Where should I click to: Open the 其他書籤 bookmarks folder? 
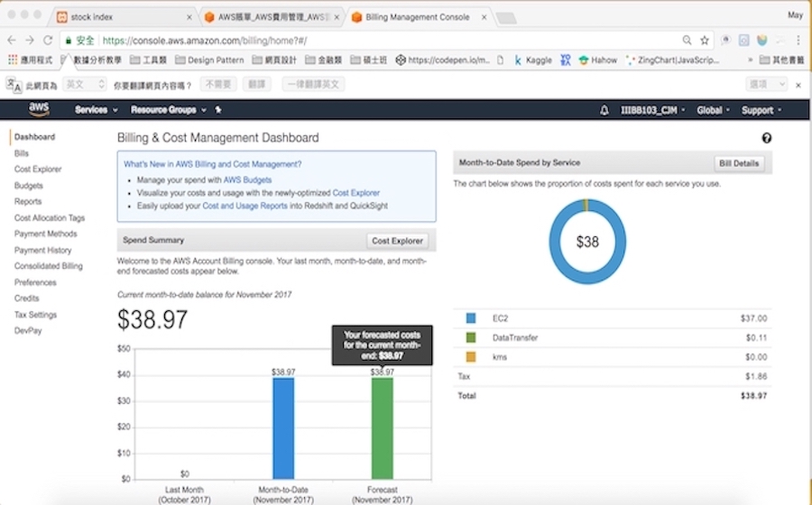(781, 60)
